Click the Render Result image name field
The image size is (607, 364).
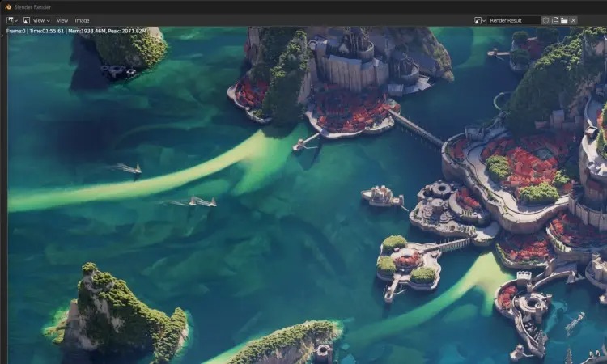[514, 20]
